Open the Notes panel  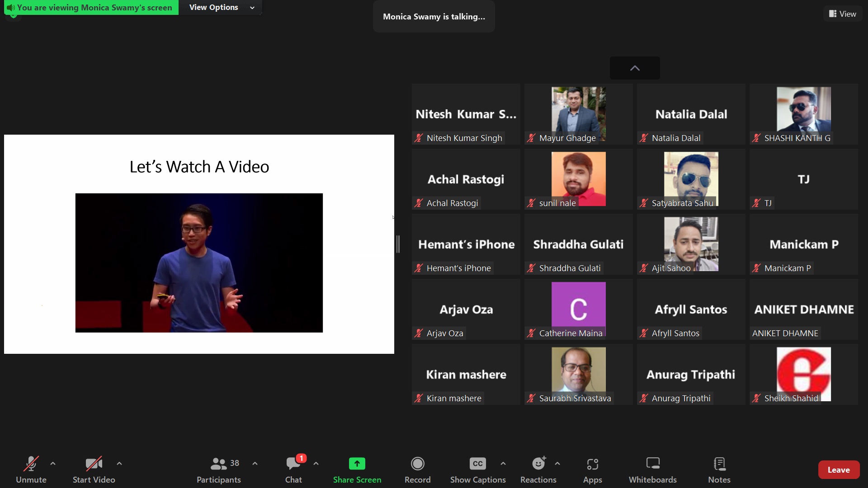[x=719, y=470]
